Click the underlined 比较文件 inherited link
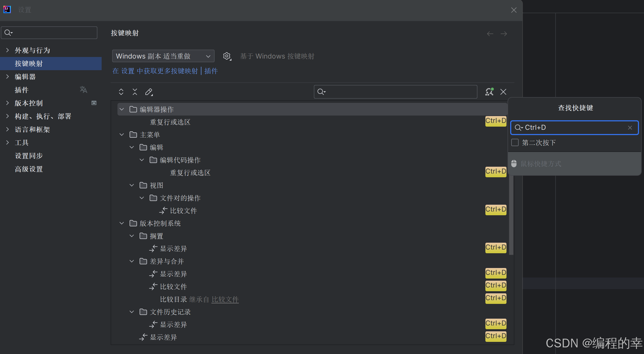Image resolution: width=644 pixels, height=354 pixels. [225, 299]
